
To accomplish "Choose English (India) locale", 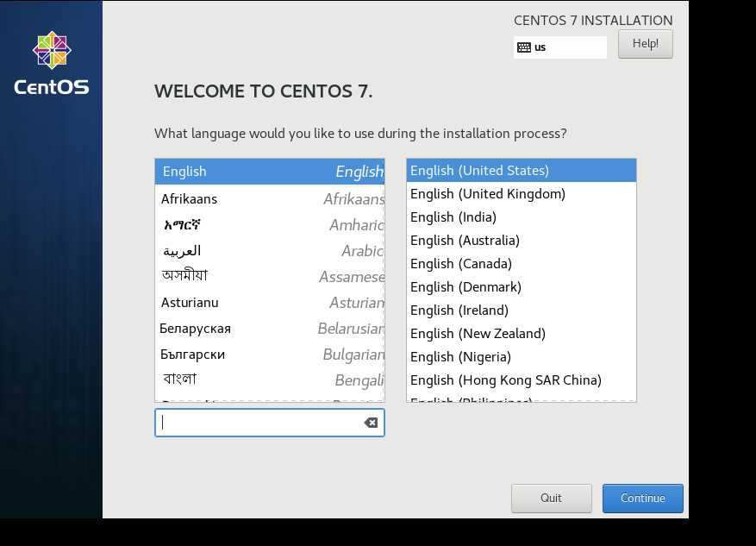I will pos(522,217).
